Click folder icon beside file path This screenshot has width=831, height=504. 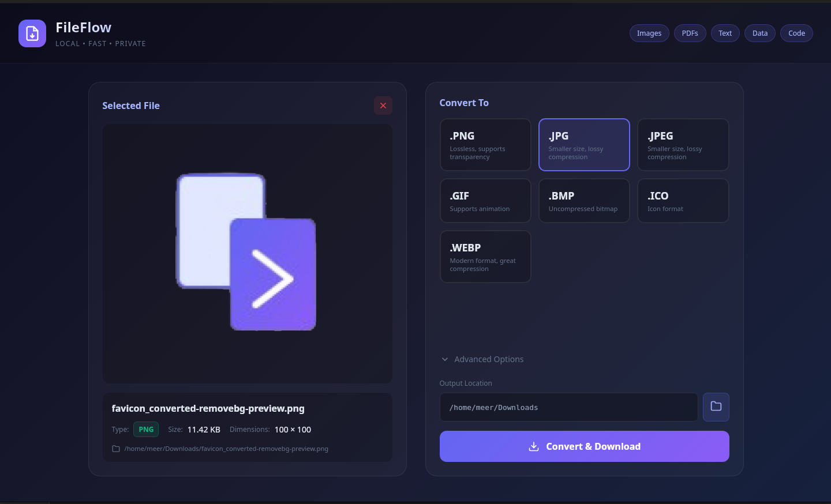[x=116, y=449]
